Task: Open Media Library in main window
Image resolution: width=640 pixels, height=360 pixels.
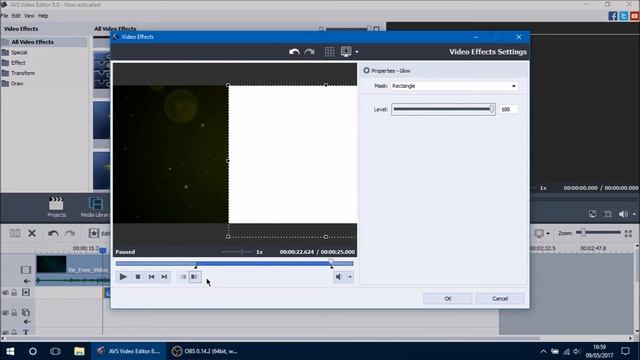Action: (x=95, y=207)
